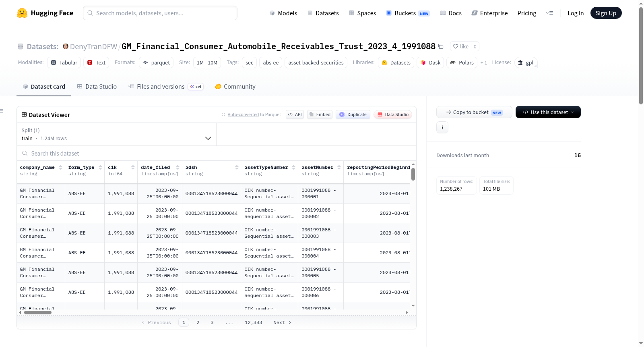The width and height of the screenshot is (644, 347).
Task: Open Data Studio button in viewer
Action: (x=392, y=114)
